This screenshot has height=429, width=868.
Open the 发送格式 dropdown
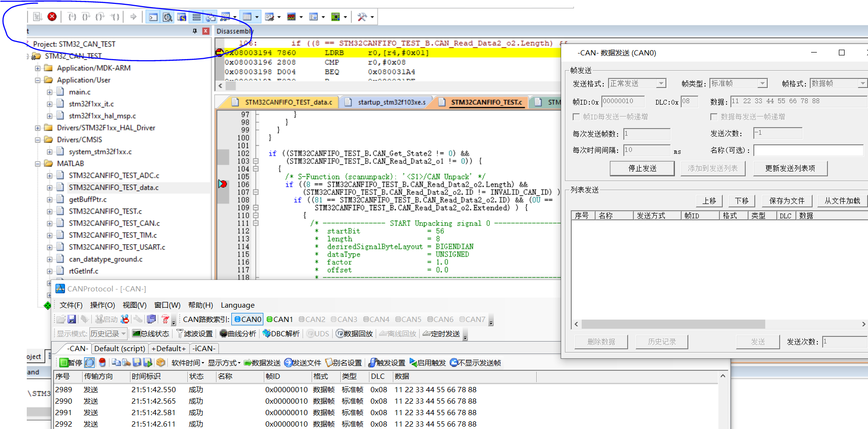(661, 84)
